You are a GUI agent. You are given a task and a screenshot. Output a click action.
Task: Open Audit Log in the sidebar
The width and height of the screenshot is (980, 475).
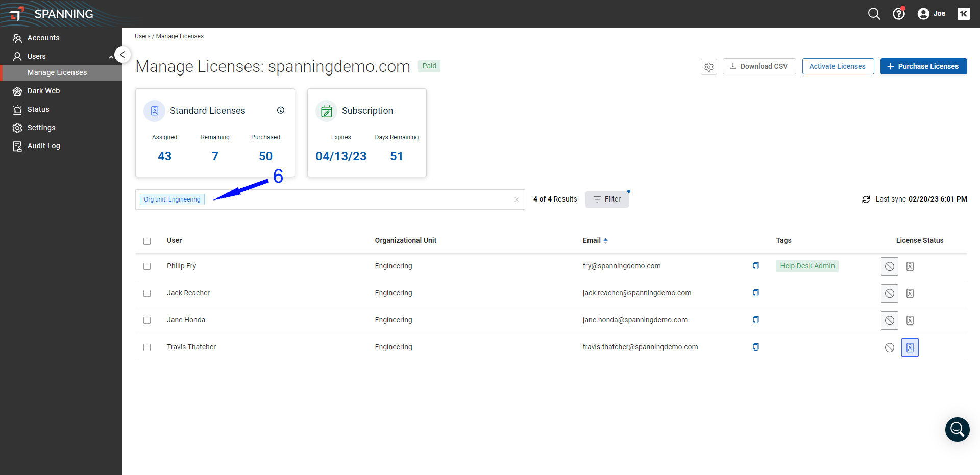coord(61,146)
